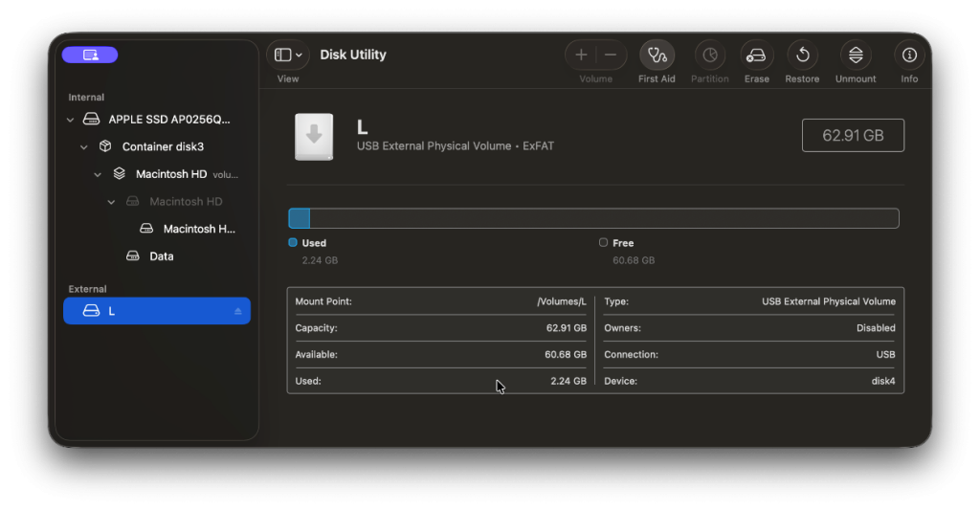Click the Erase toolbar icon
This screenshot has height=511, width=980.
[x=756, y=56]
